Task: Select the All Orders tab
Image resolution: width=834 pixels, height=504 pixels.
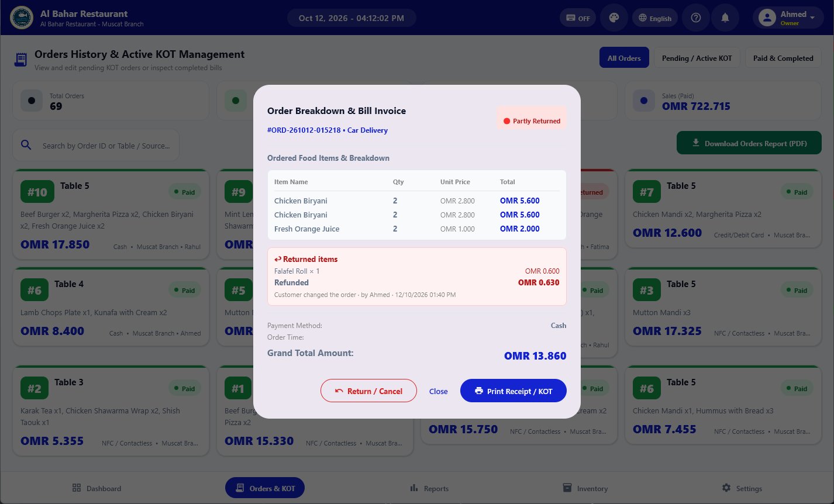Action: [x=624, y=58]
